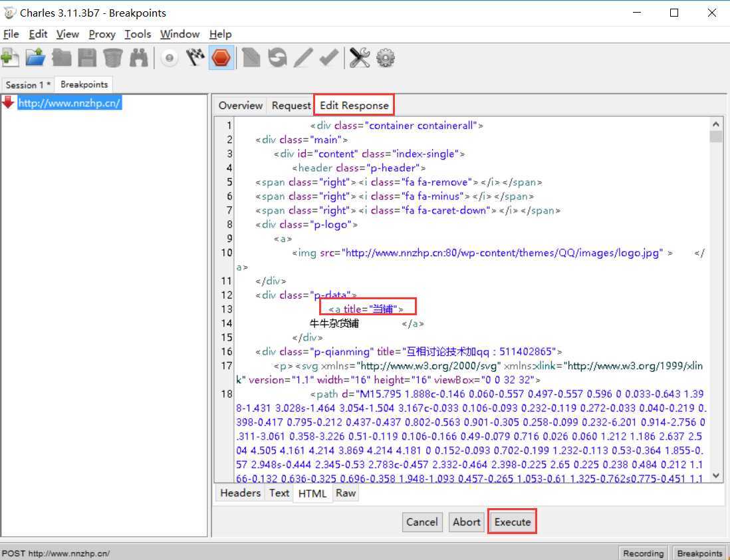Click the Abort button
Viewport: 730px width, 560px height.
coord(467,522)
